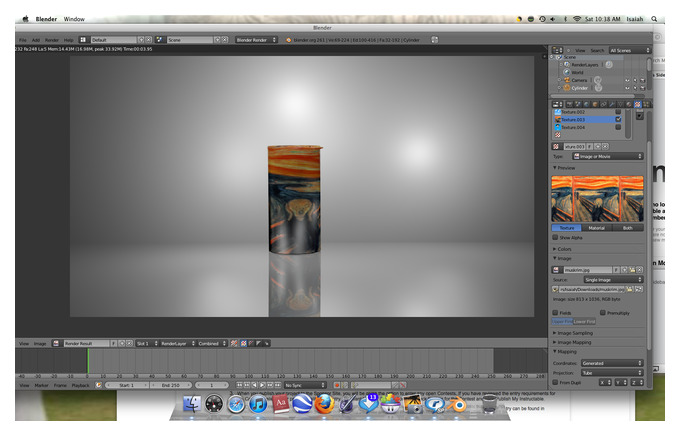Click the End 250 frame field
This screenshot has width=680, height=436.
pyautogui.click(x=170, y=385)
